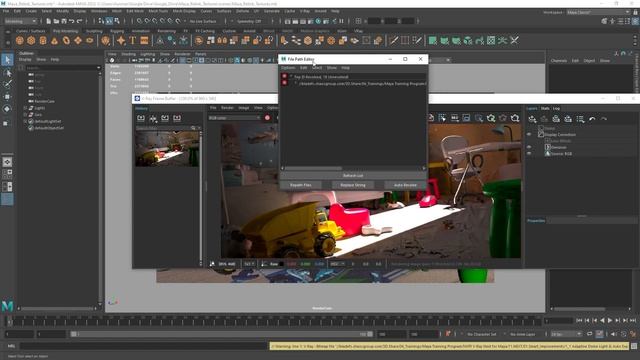Open the Workspace Maya Classic dropdown
Screen dimensions: 640x360
pos(598,12)
